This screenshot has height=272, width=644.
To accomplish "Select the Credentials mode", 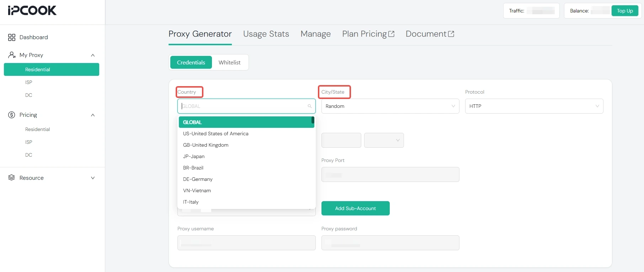I will click(191, 62).
